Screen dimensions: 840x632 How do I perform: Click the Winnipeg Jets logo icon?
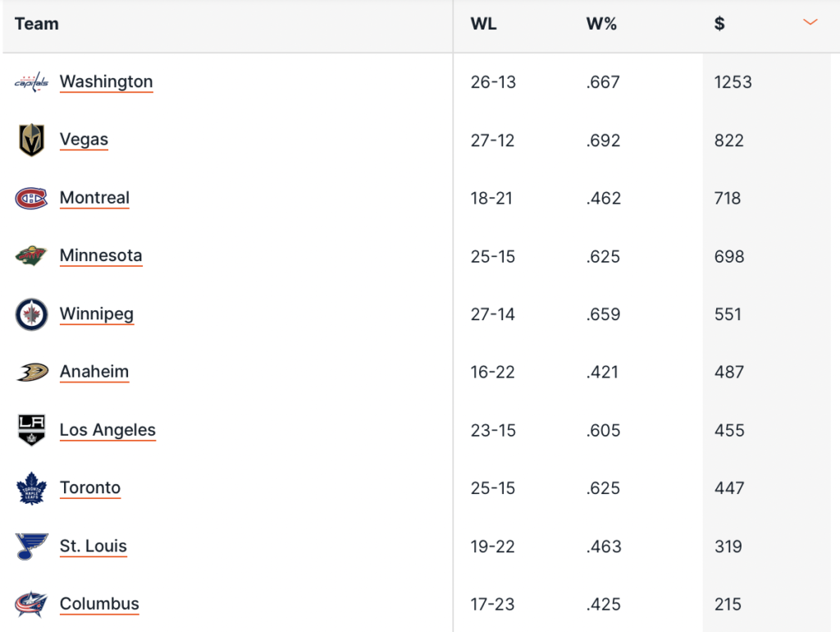(x=31, y=314)
